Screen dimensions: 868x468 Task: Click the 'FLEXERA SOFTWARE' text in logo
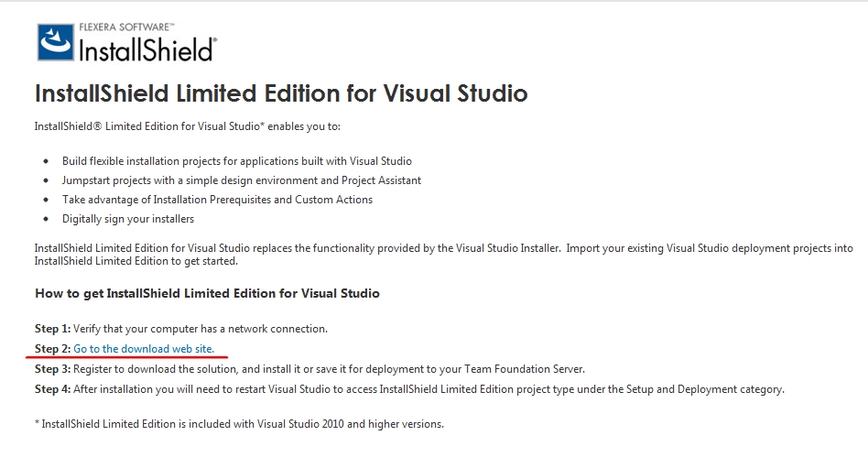click(126, 27)
